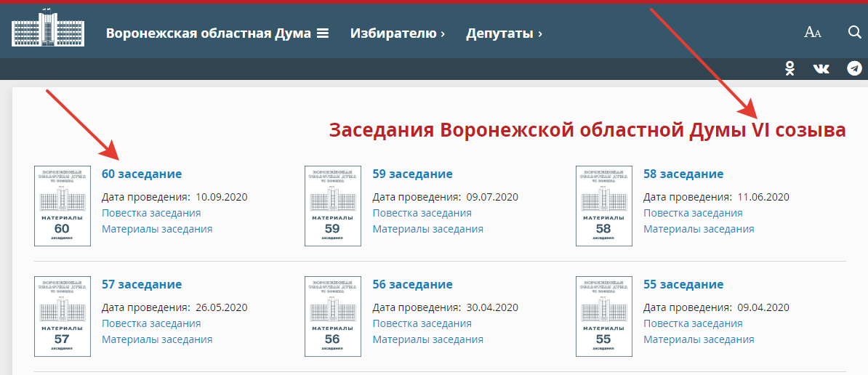Viewport: 868px width, 375px height.
Task: Click the date 11.06.2020 text
Action: pyautogui.click(x=763, y=197)
